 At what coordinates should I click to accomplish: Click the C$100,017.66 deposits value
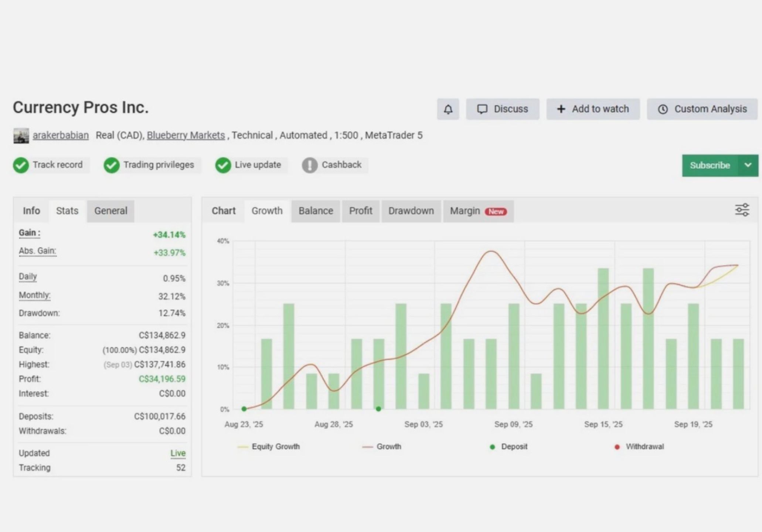160,416
